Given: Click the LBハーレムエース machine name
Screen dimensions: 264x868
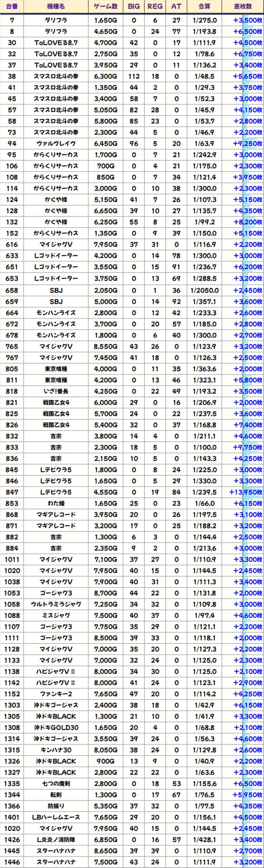Looking at the screenshot, I should point(56,817).
